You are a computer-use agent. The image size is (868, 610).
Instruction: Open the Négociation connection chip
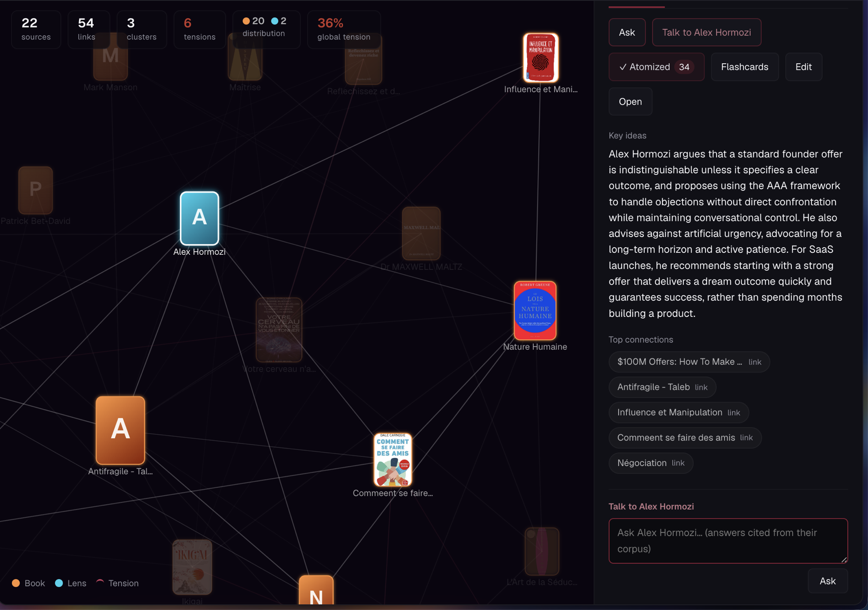(x=651, y=463)
